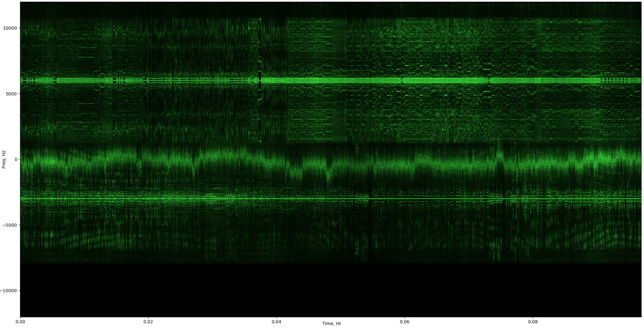Click the "Freq, Hz" vertical axis label
644x331 pixels.
pyautogui.click(x=4, y=159)
